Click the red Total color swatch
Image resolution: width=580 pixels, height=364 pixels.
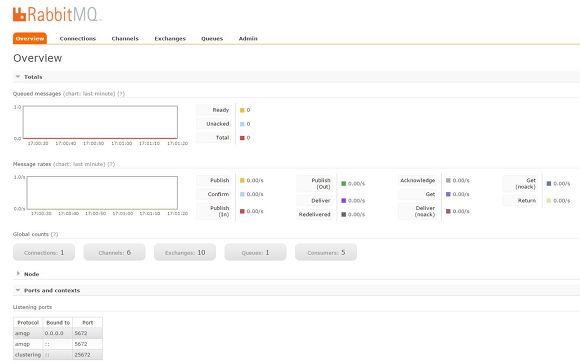click(242, 138)
